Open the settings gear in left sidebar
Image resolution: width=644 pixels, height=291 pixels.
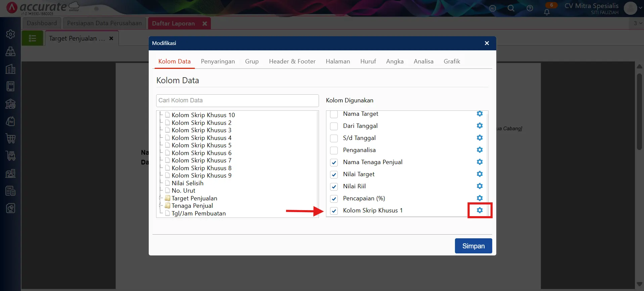[x=10, y=34]
